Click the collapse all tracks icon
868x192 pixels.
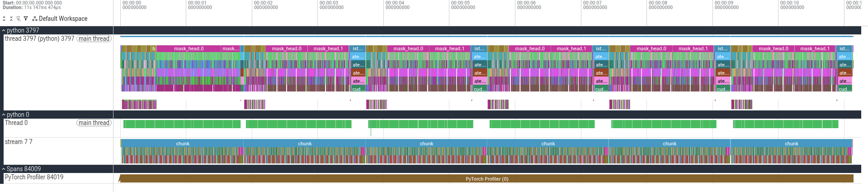pos(11,19)
